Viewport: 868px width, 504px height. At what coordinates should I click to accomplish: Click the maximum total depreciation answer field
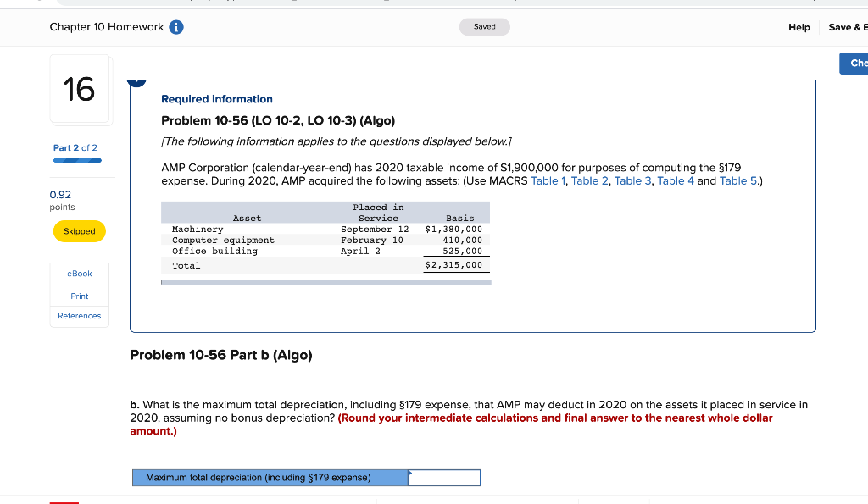coord(444,478)
